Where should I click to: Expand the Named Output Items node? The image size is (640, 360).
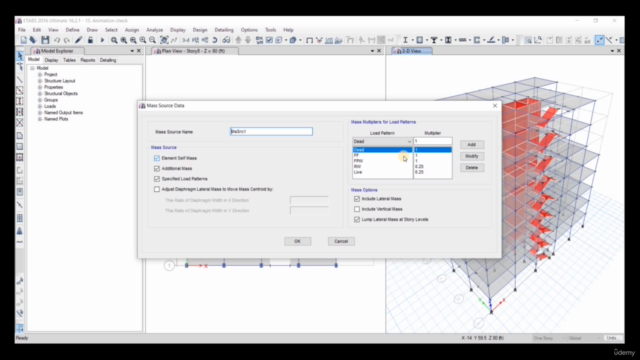(x=40, y=113)
